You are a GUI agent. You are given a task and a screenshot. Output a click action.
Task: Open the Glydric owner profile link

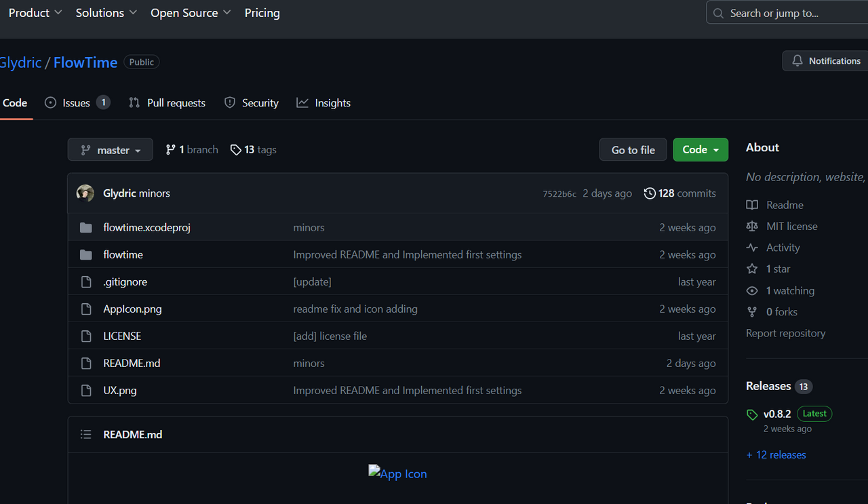pyautogui.click(x=20, y=62)
